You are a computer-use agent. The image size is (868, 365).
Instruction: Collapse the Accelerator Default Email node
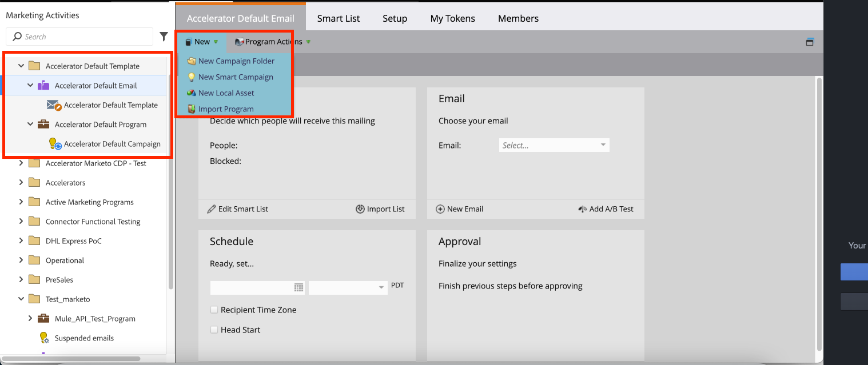tap(30, 86)
